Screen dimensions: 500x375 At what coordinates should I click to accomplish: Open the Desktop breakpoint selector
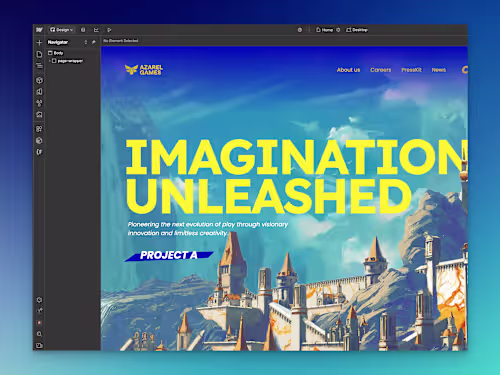pos(357,30)
